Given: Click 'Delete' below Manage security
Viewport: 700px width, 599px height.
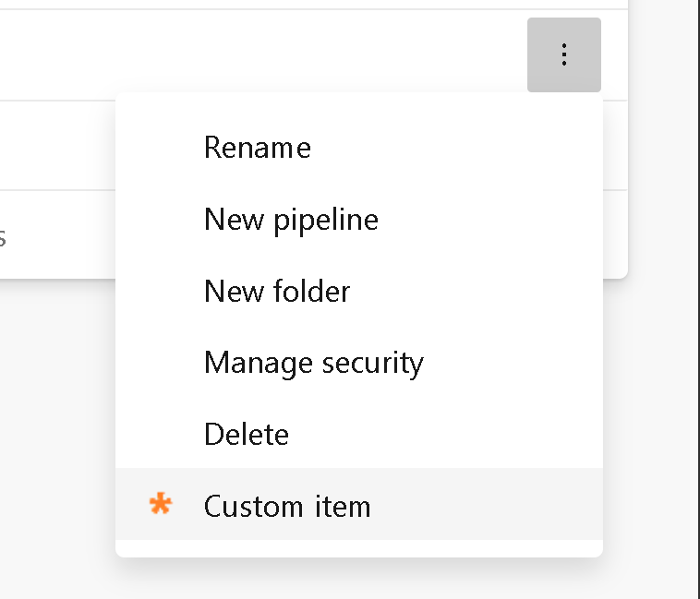Looking at the screenshot, I should pyautogui.click(x=247, y=434).
